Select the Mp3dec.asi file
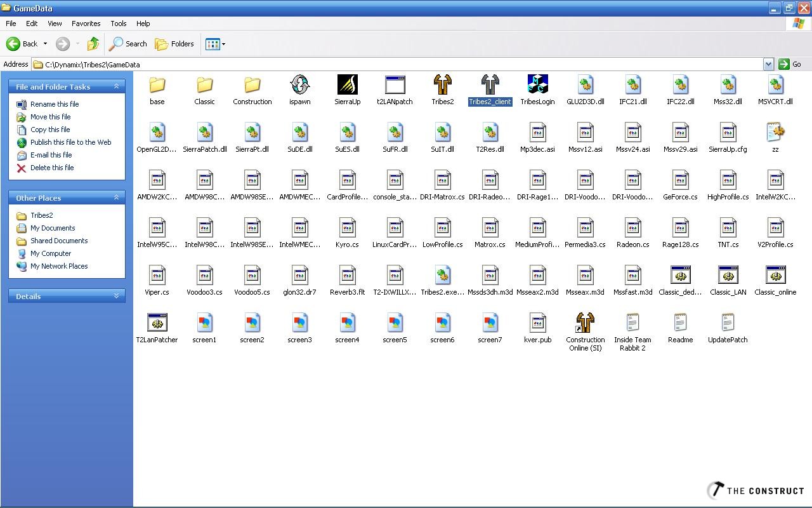 point(537,132)
